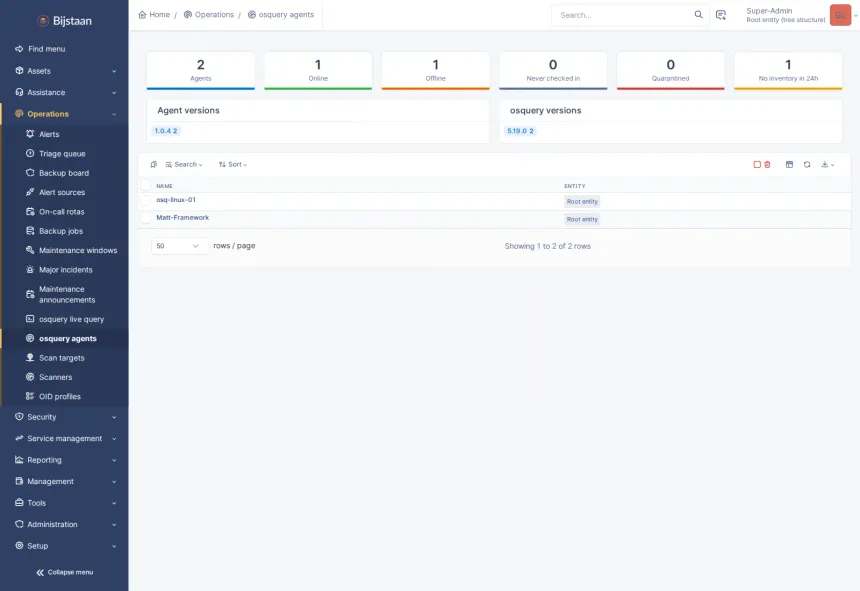Click Collapse menu button

point(65,572)
